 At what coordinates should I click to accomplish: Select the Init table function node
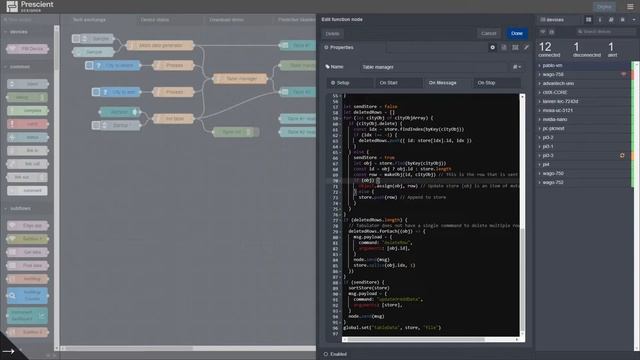pyautogui.click(x=173, y=119)
